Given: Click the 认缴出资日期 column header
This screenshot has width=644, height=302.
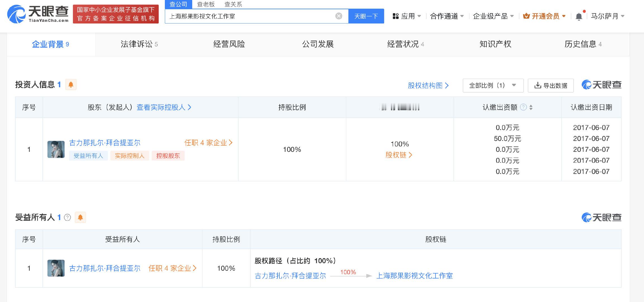Looking at the screenshot, I should coord(591,107).
